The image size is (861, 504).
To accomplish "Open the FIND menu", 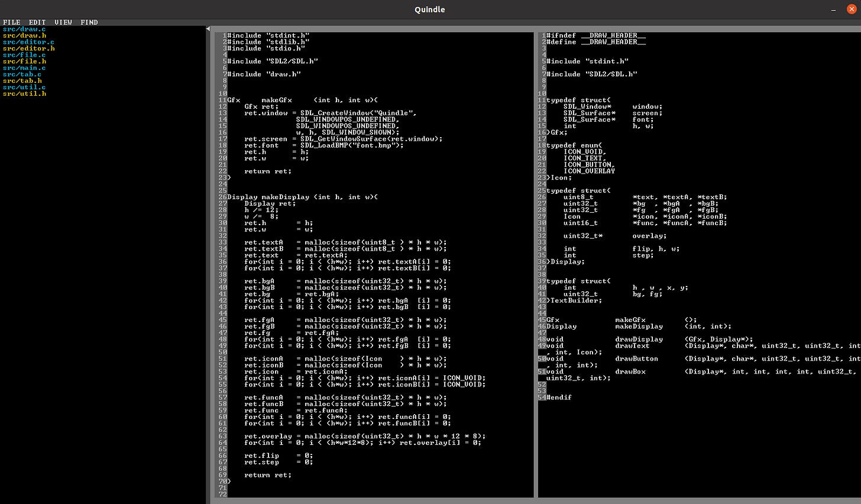I will [x=89, y=22].
